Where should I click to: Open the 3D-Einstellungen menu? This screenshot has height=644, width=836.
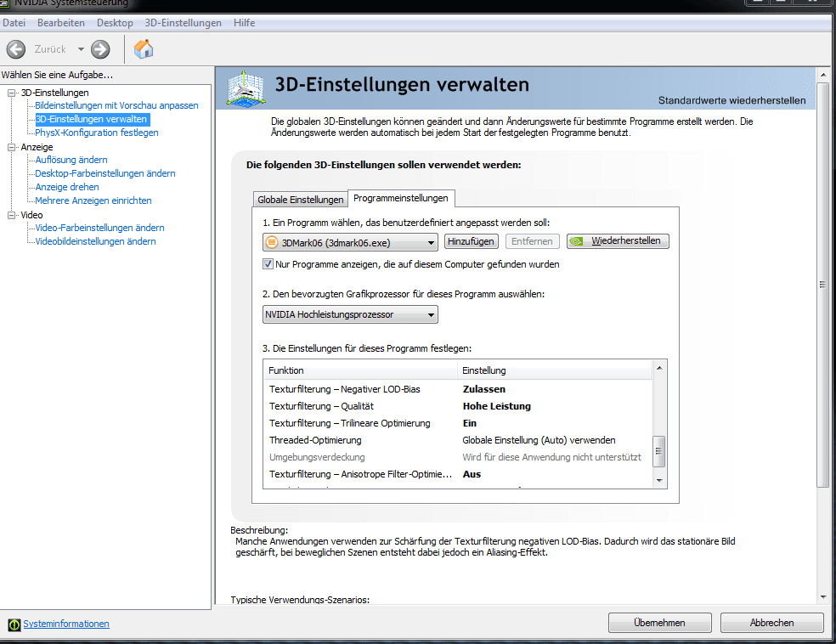tap(183, 23)
